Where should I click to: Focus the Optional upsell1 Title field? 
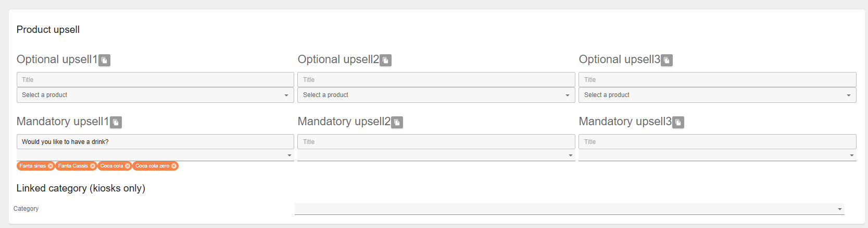(x=155, y=80)
